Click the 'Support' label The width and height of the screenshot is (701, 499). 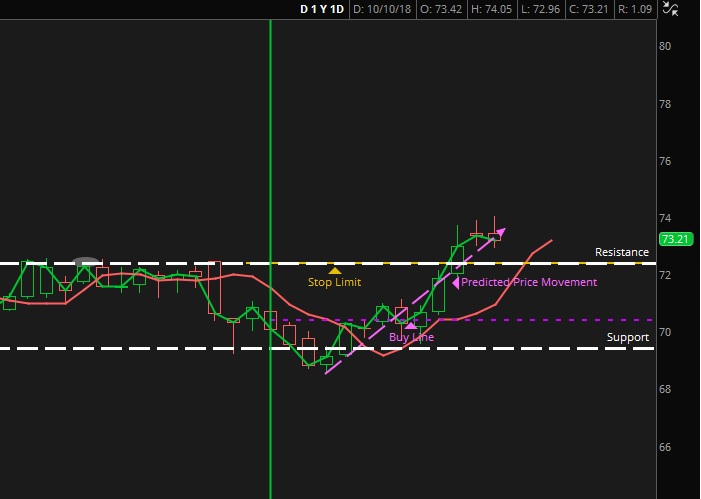(628, 337)
